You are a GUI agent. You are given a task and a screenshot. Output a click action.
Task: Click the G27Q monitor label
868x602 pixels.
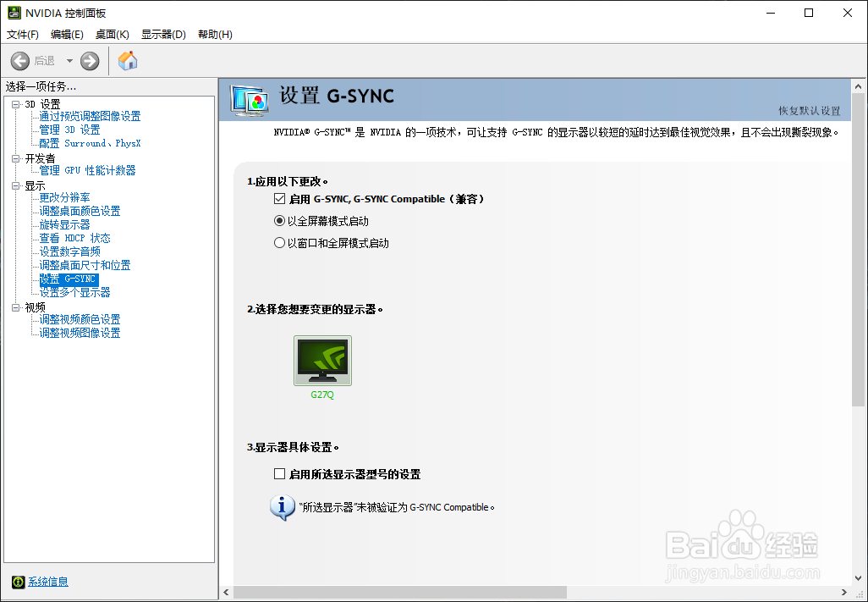322,395
